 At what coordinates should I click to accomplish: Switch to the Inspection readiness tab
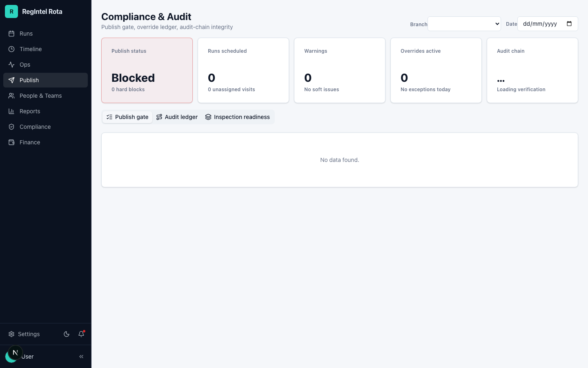(237, 117)
